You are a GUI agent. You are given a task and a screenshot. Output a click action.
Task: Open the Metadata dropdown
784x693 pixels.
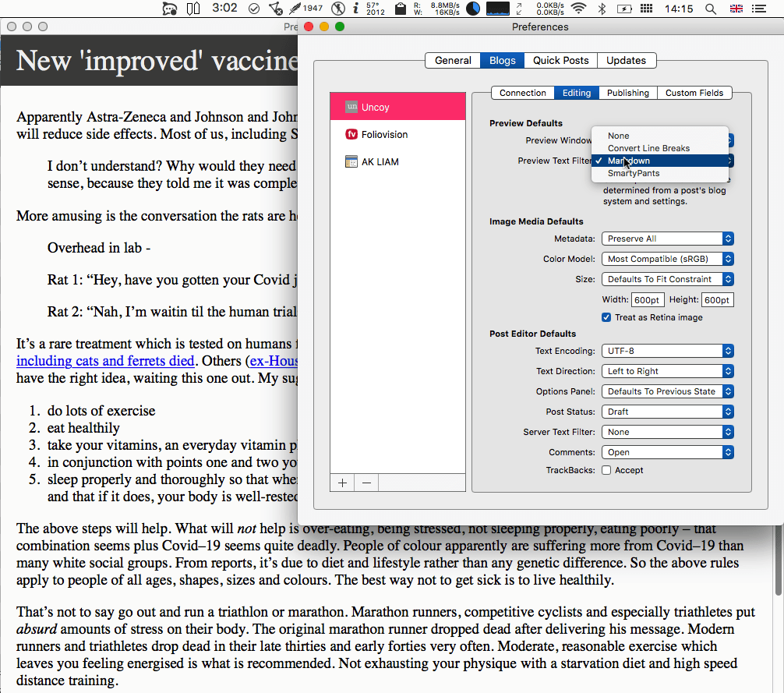tap(668, 239)
